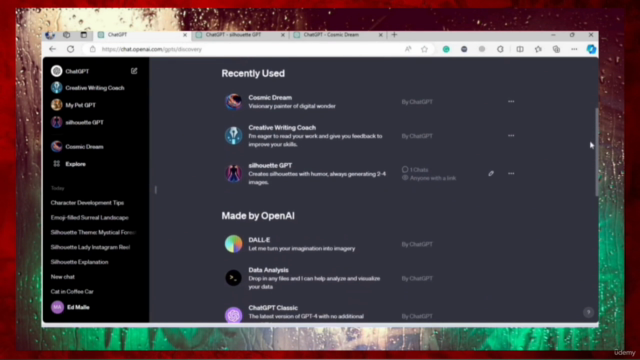Open Creative Writing Coach from sidebar
Screen dimensions: 640x360
coord(95,88)
